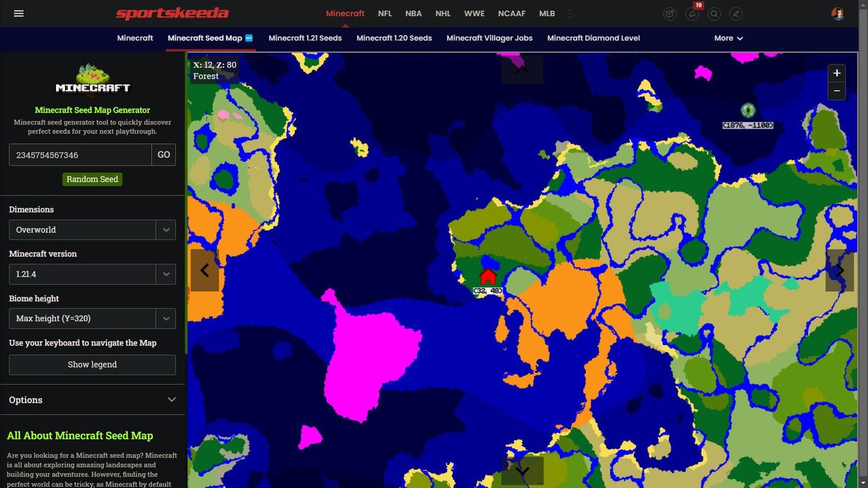The width and height of the screenshot is (868, 488).
Task: Open the feedback chat icon
Action: (x=670, y=13)
